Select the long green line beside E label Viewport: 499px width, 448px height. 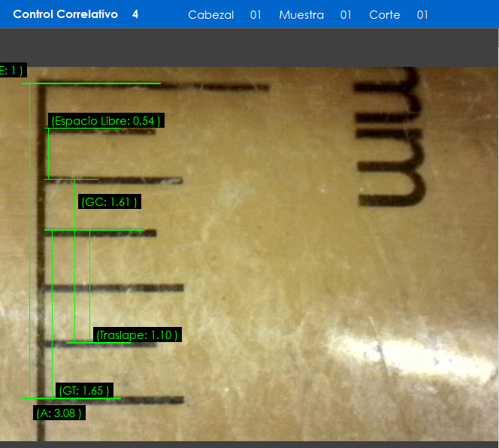pos(90,83)
